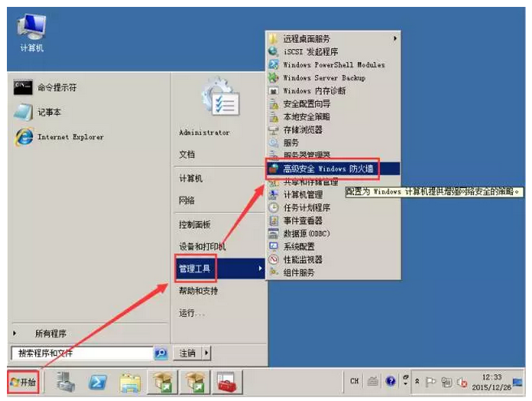The image size is (532, 401).
Task: Click the 数据源(ODBC) icon
Action: (273, 233)
